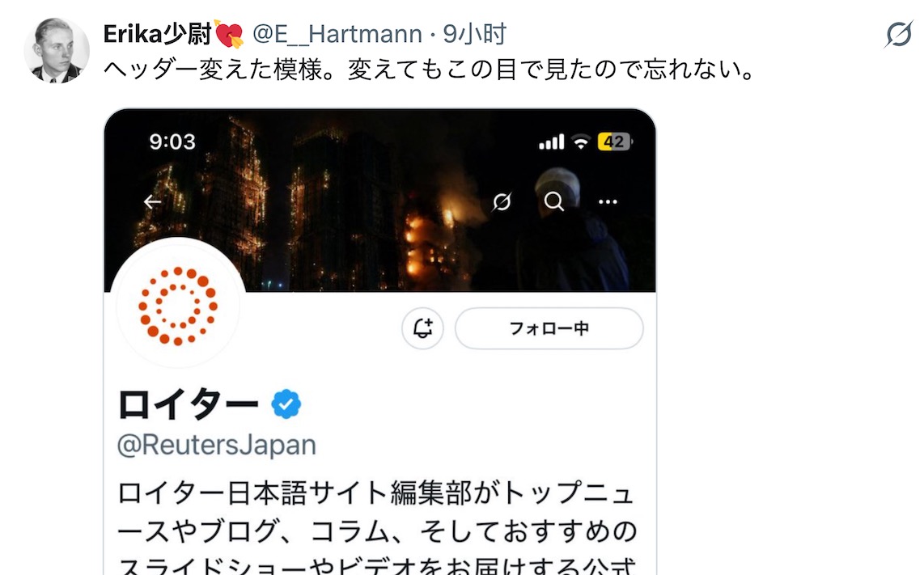This screenshot has width=924, height=575.
Task: Open the burning building header image
Action: (380, 201)
